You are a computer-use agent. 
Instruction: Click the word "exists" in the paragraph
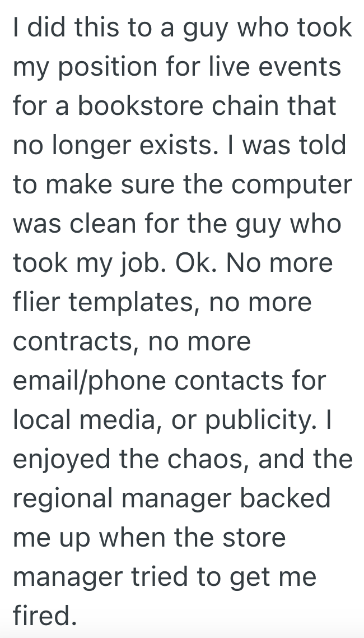pyautogui.click(x=183, y=146)
